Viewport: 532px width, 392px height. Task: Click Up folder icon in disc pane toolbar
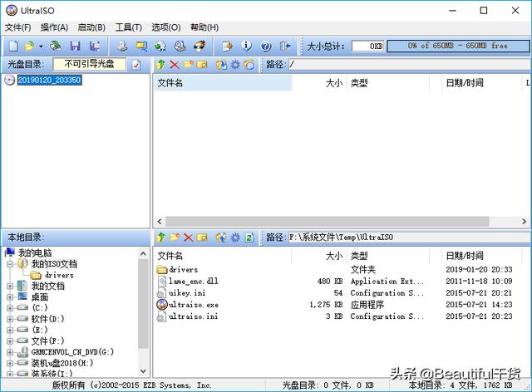tap(160, 65)
